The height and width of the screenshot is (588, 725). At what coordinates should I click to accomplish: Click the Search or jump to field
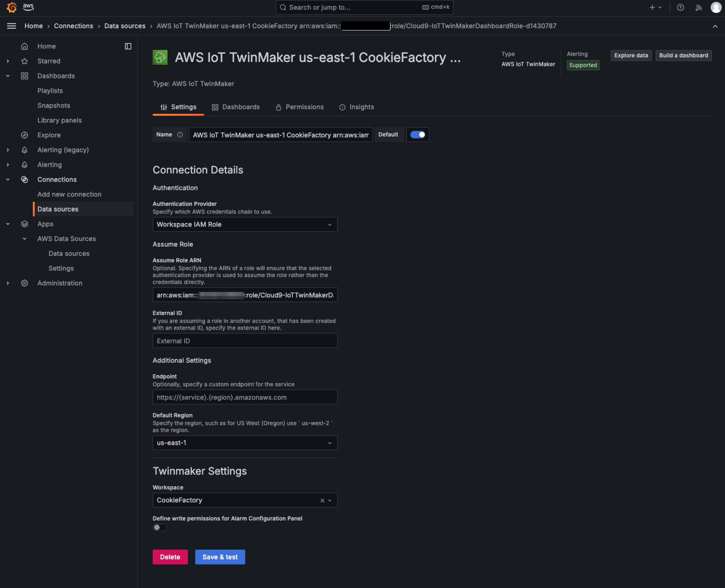click(x=364, y=7)
